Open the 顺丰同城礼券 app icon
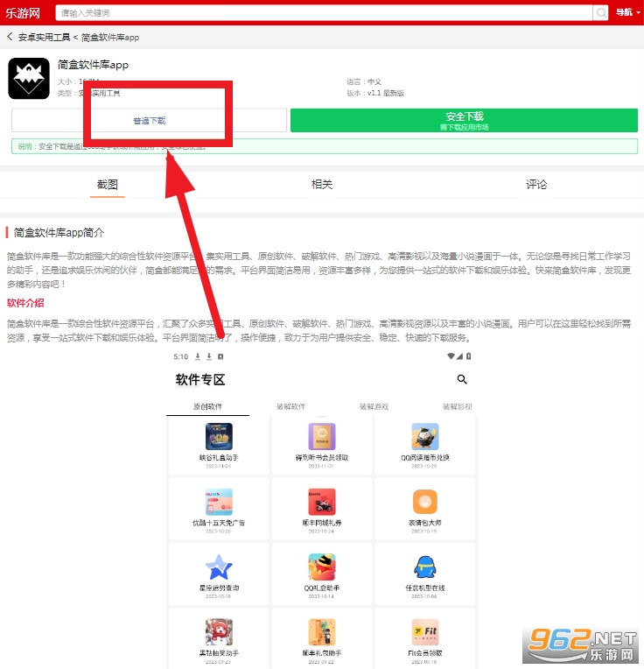 point(322,502)
